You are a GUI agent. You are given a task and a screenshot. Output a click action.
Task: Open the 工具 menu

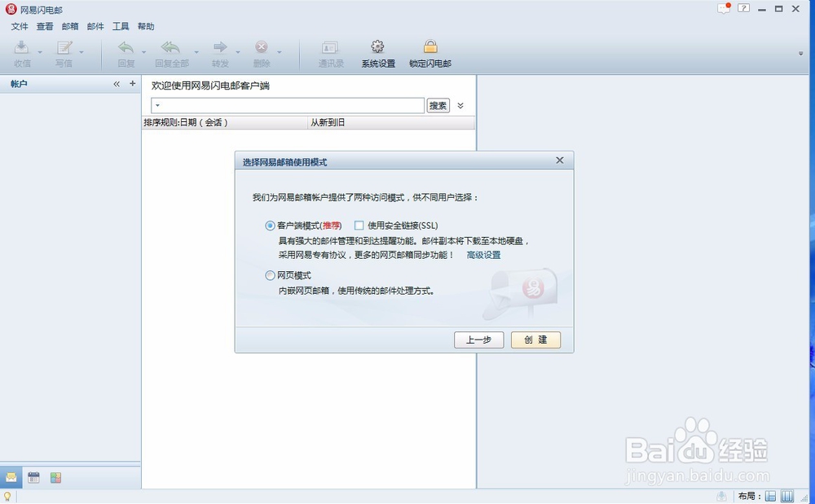(x=121, y=27)
